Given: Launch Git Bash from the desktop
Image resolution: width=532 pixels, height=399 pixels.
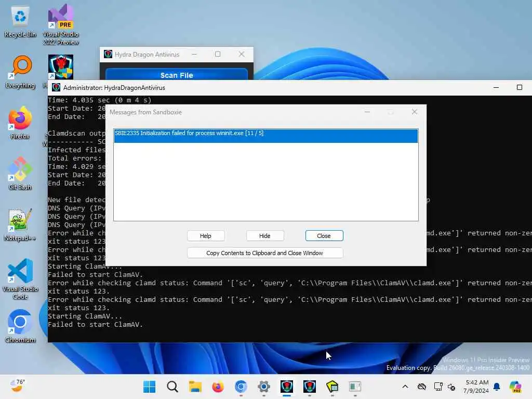Looking at the screenshot, I should pyautogui.click(x=20, y=174).
